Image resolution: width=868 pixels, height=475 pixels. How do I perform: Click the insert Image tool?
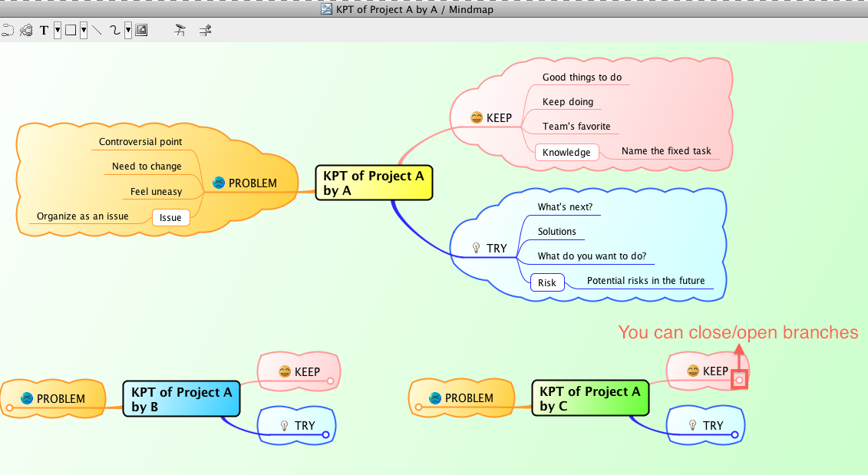coord(141,31)
